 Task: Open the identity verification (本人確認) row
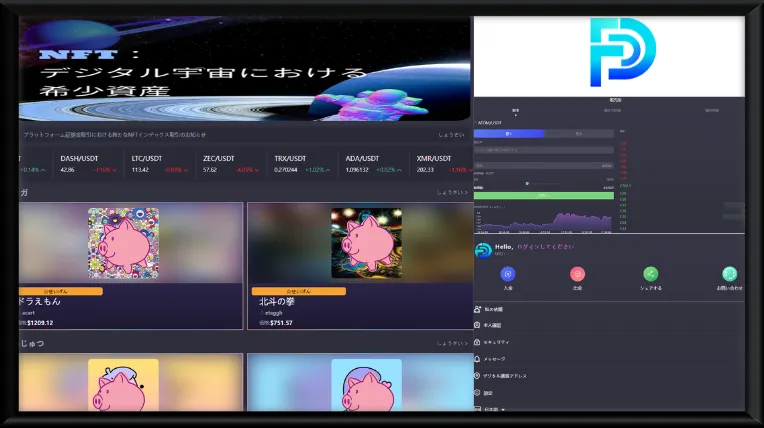tap(609, 325)
